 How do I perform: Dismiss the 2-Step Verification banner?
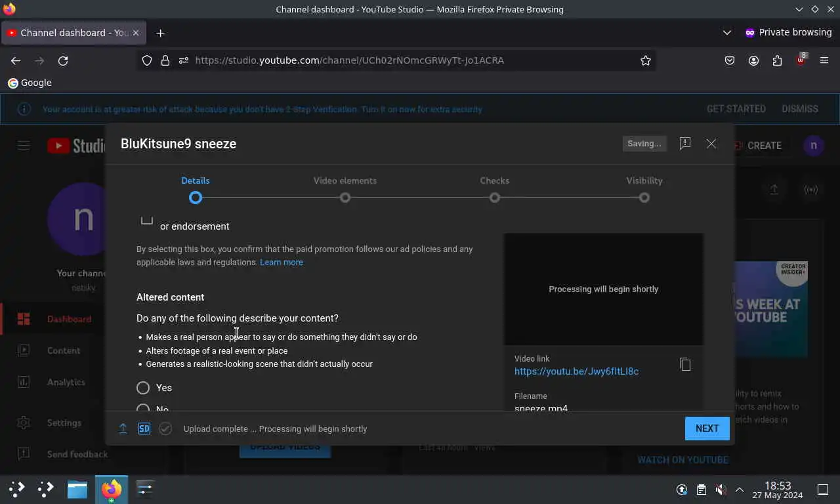pyautogui.click(x=800, y=109)
